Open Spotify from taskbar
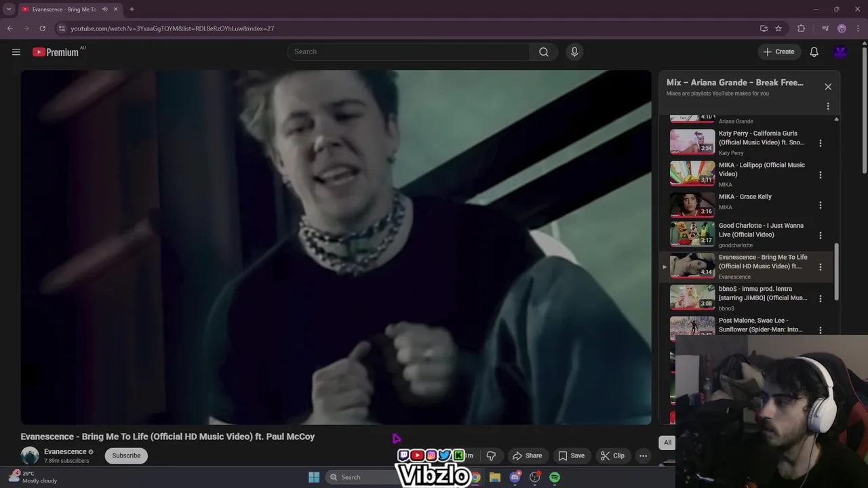 (555, 477)
